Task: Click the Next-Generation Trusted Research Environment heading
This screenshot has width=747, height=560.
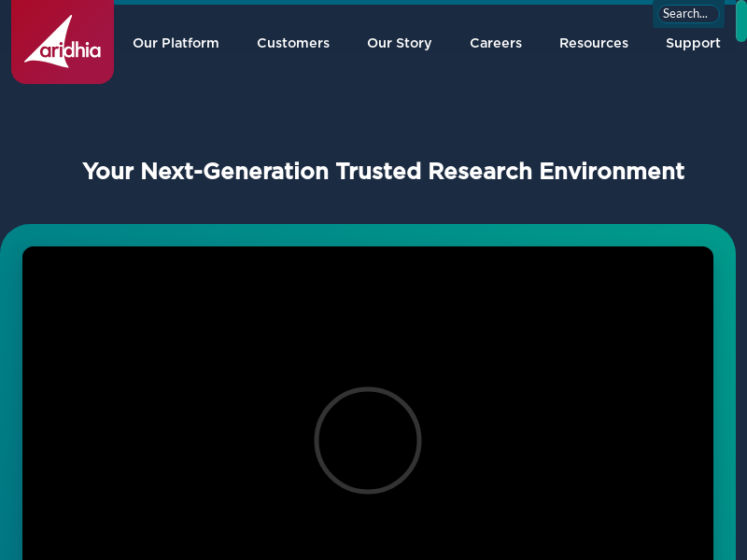Action: [x=383, y=172]
